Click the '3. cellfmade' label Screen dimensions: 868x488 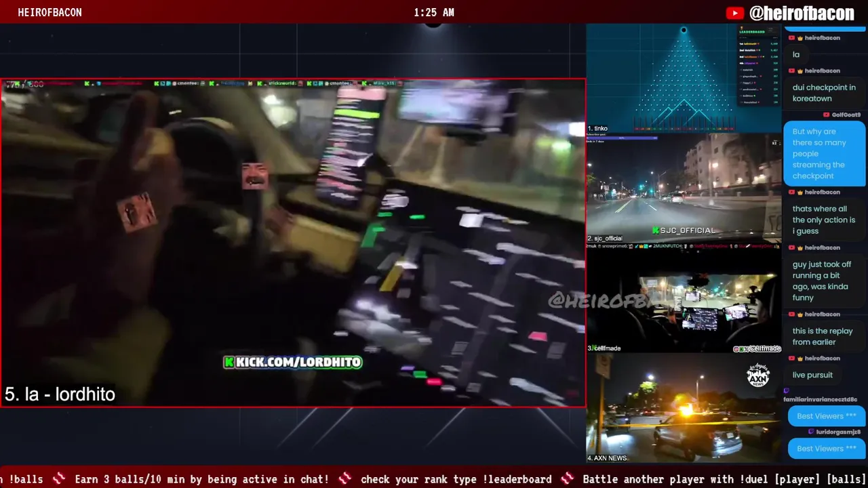(x=604, y=348)
